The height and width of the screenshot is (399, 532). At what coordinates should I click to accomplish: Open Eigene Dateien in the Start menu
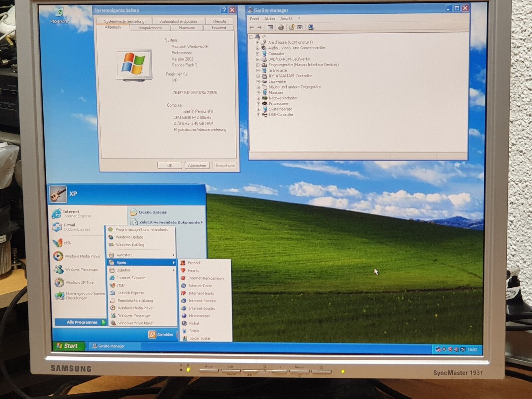pyautogui.click(x=153, y=212)
